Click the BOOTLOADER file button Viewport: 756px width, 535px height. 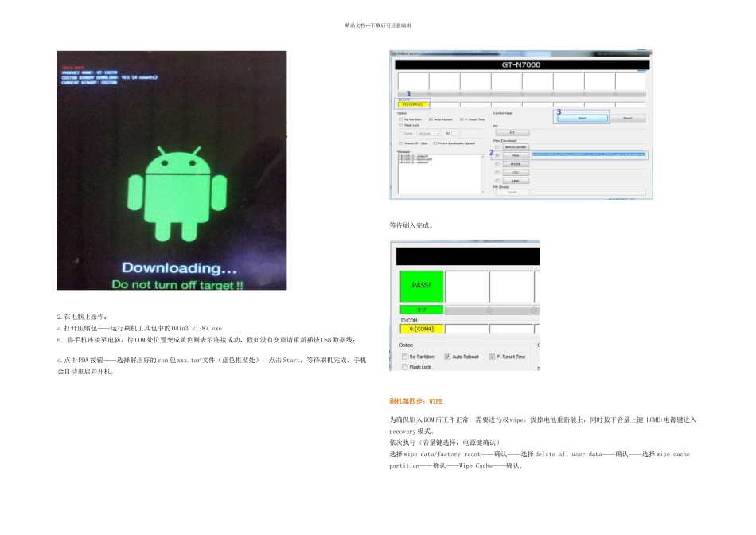[515, 146]
